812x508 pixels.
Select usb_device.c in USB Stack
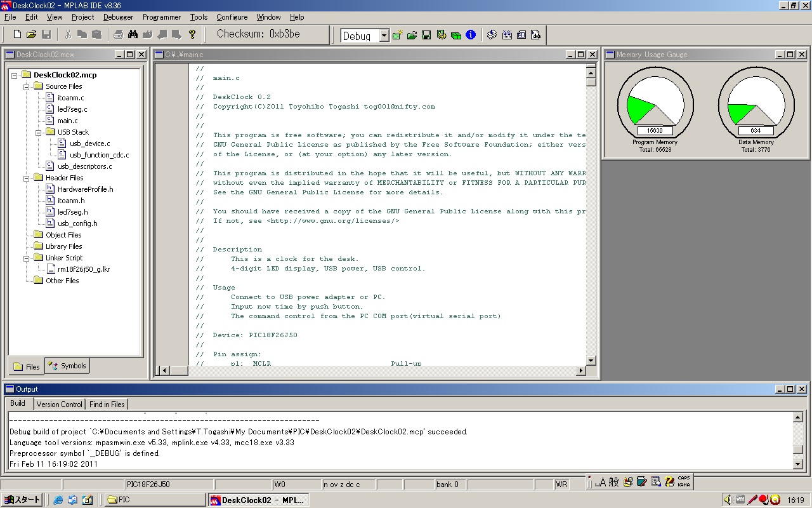click(89, 144)
